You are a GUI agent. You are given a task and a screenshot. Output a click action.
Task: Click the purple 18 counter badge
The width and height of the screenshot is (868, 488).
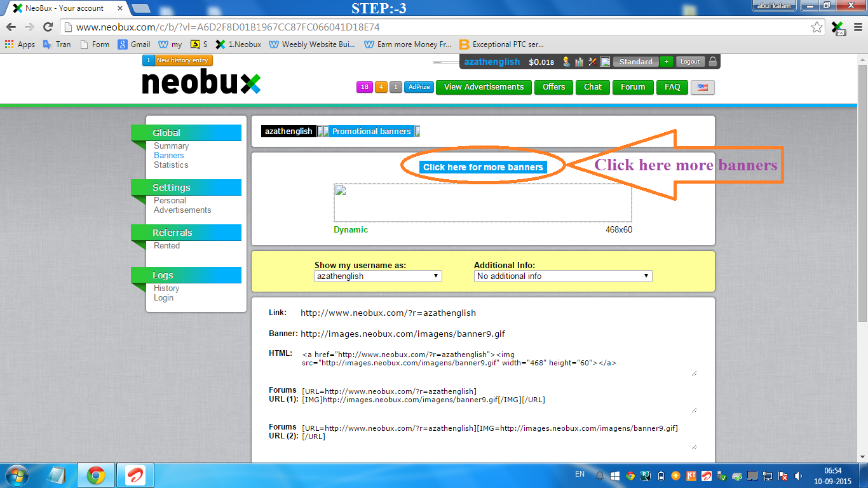tap(364, 87)
